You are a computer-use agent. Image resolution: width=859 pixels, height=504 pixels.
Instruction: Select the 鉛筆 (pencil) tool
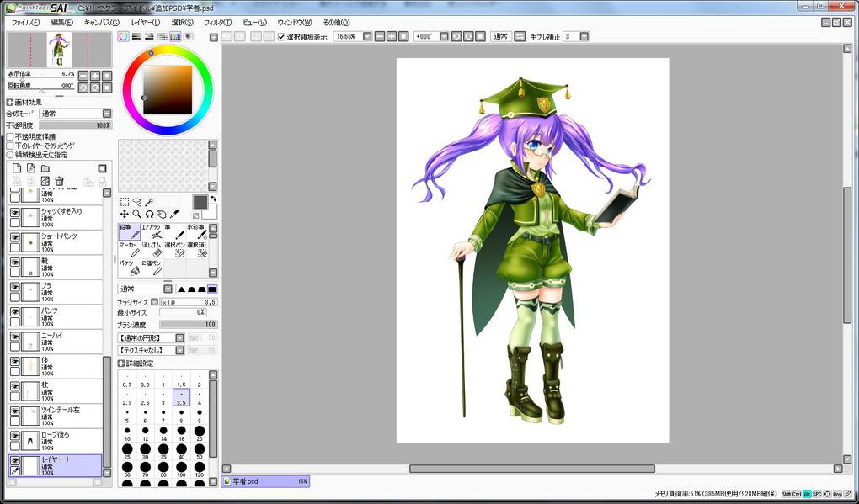click(x=129, y=232)
